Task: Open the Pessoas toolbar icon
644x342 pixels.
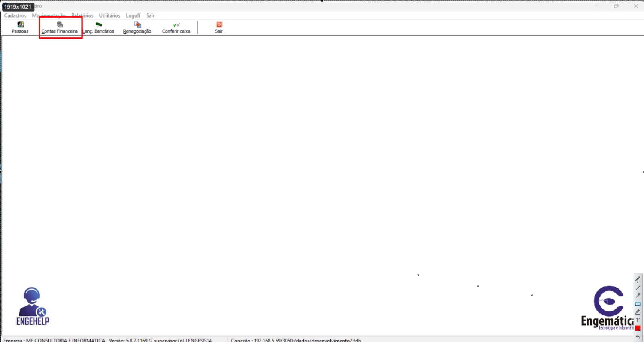Action: point(20,27)
